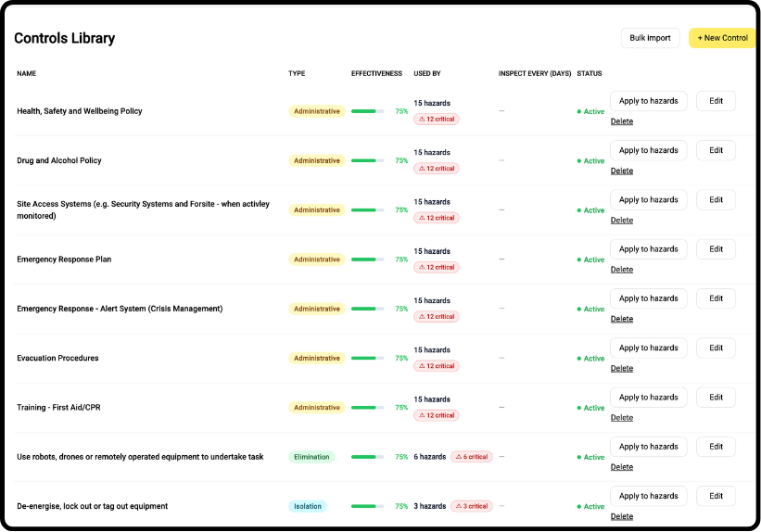The height and width of the screenshot is (532, 761).
Task: Delete the Emergency Response Plan control
Action: [622, 270]
